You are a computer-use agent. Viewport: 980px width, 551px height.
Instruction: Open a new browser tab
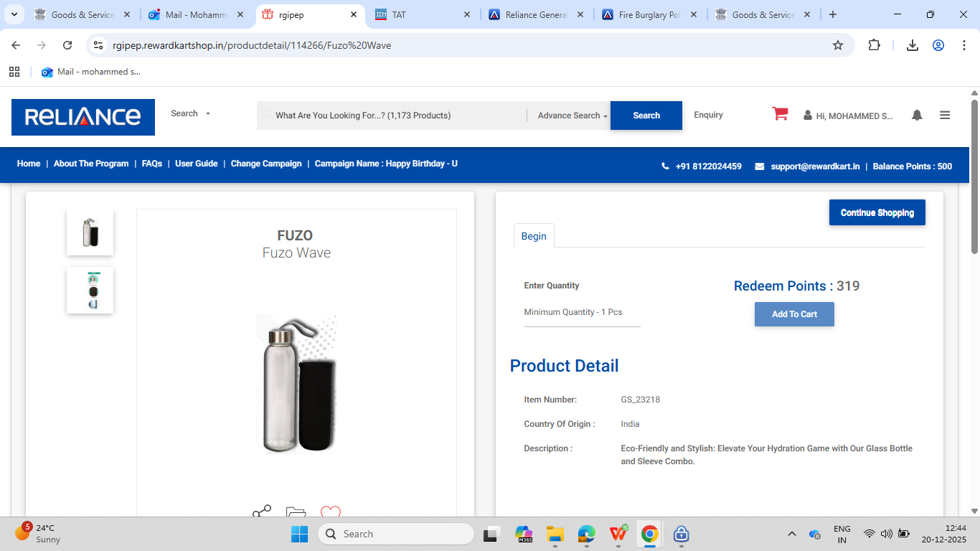[x=832, y=14]
